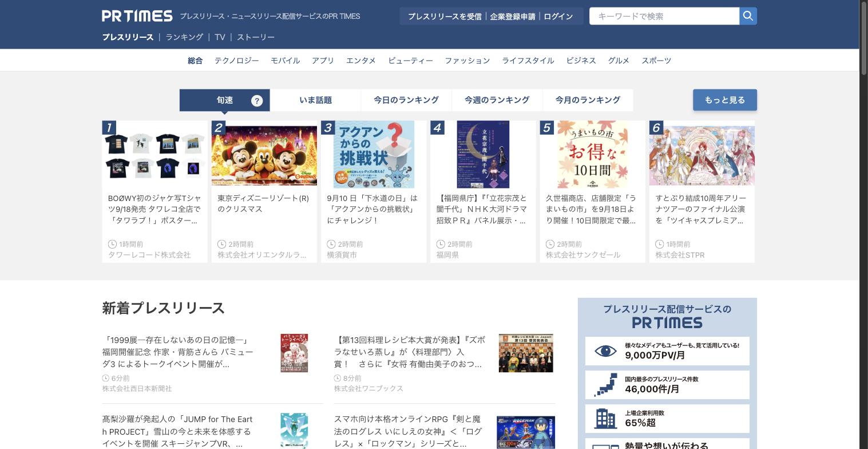Click the eye icon beside 9,000万PV/月

tap(605, 351)
